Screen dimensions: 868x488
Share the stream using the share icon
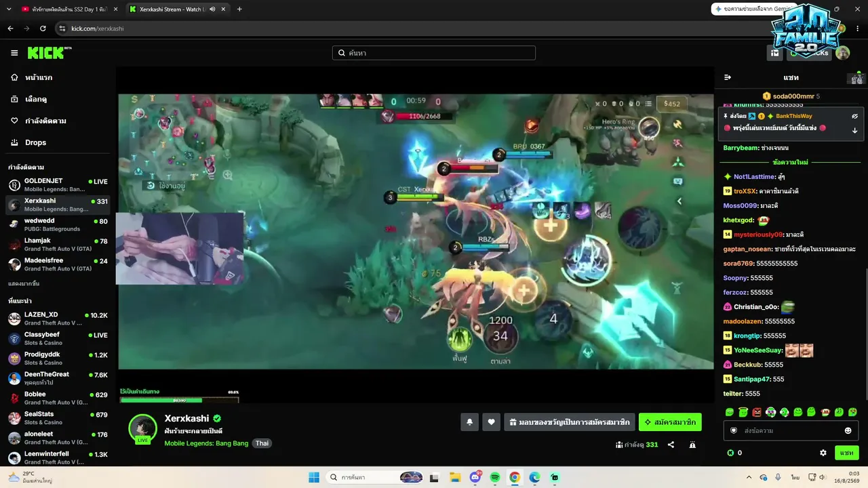[671, 445]
